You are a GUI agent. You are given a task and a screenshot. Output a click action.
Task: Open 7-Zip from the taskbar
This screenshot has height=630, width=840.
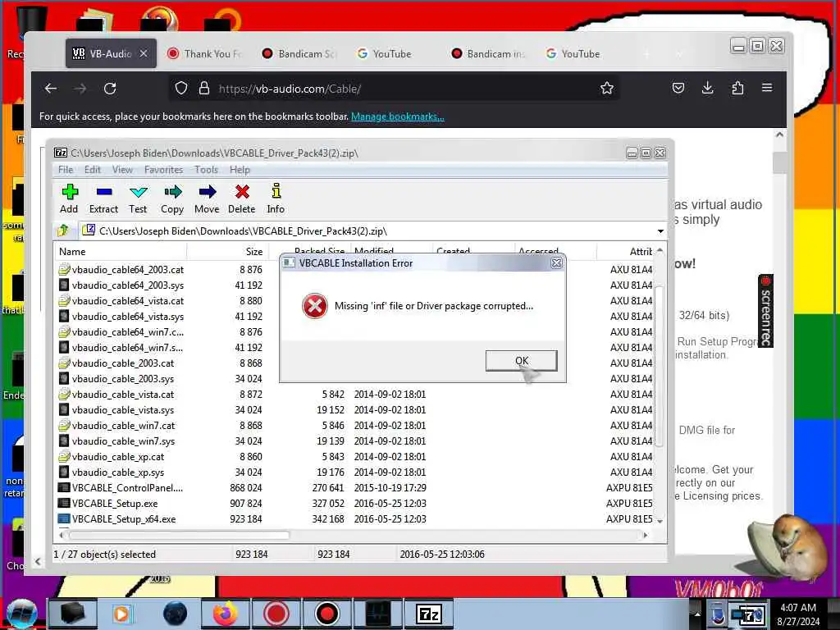pyautogui.click(x=428, y=614)
